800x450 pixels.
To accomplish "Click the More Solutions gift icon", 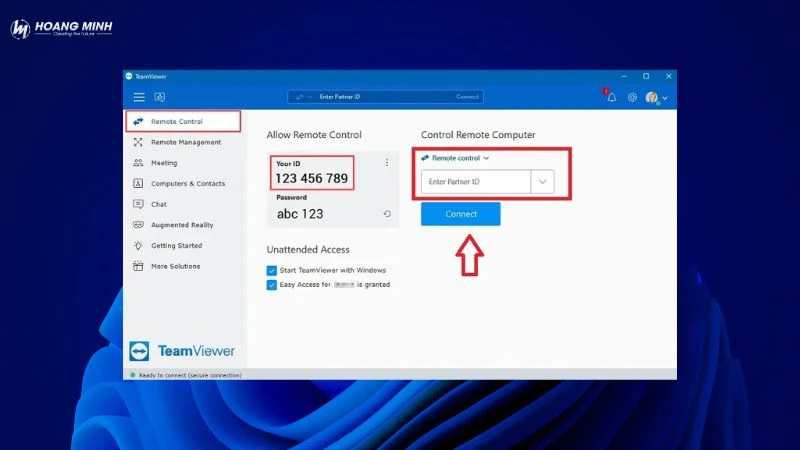I will point(138,266).
